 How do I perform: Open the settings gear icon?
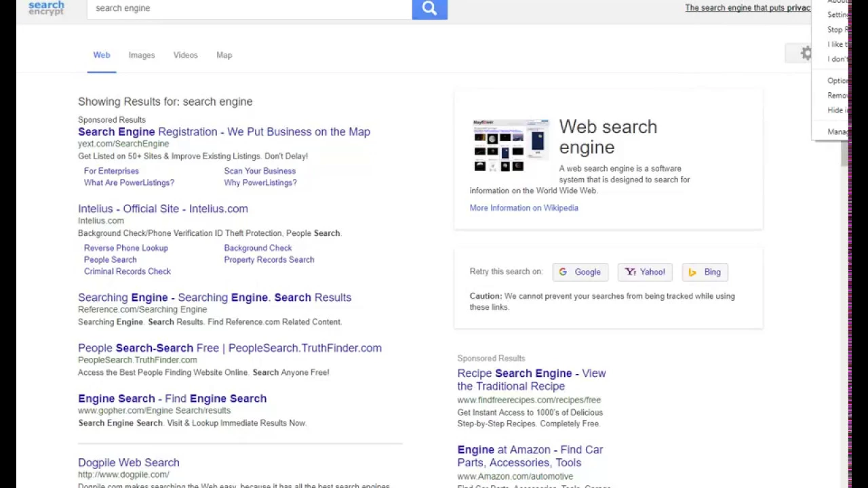[805, 54]
